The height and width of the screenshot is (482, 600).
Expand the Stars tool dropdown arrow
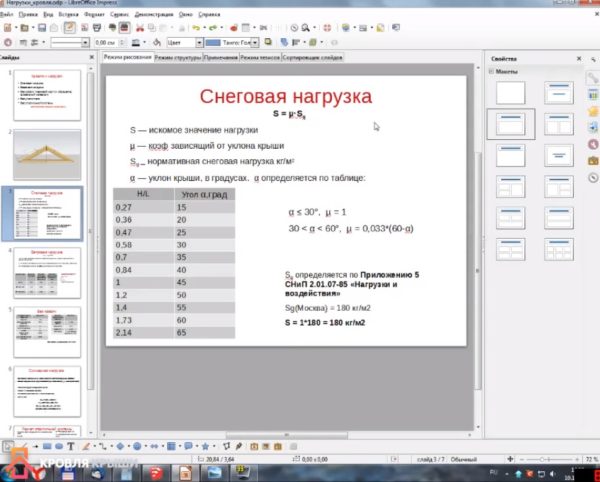coord(214,446)
